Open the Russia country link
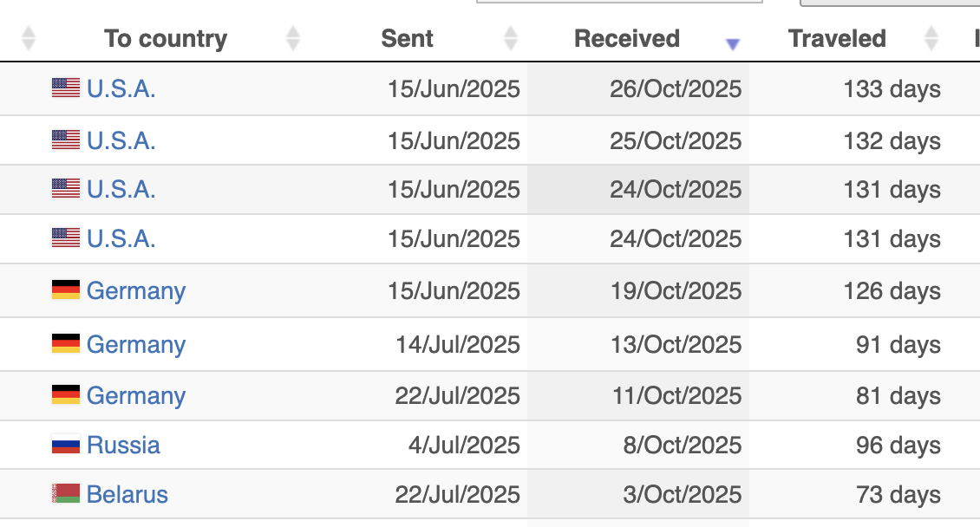Screen dimensions: 980x527 tap(123, 446)
